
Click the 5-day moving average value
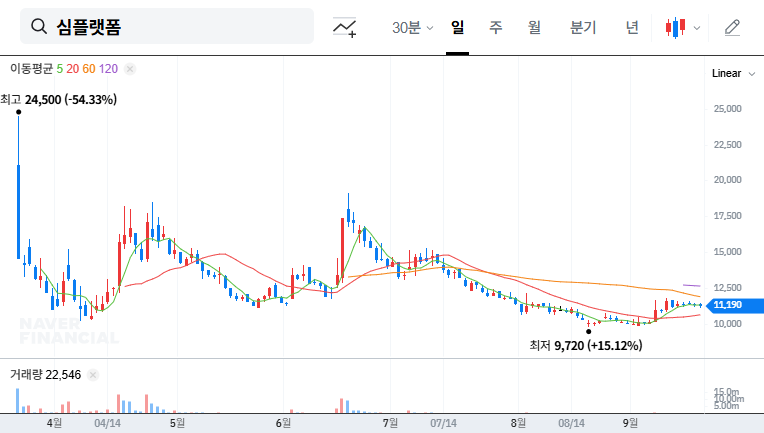(59, 69)
